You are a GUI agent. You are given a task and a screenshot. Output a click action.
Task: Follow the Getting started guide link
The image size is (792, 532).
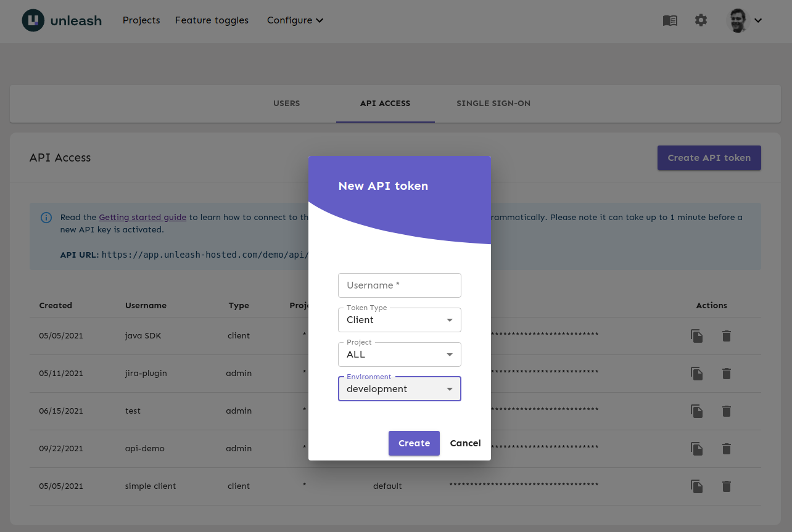coord(142,218)
